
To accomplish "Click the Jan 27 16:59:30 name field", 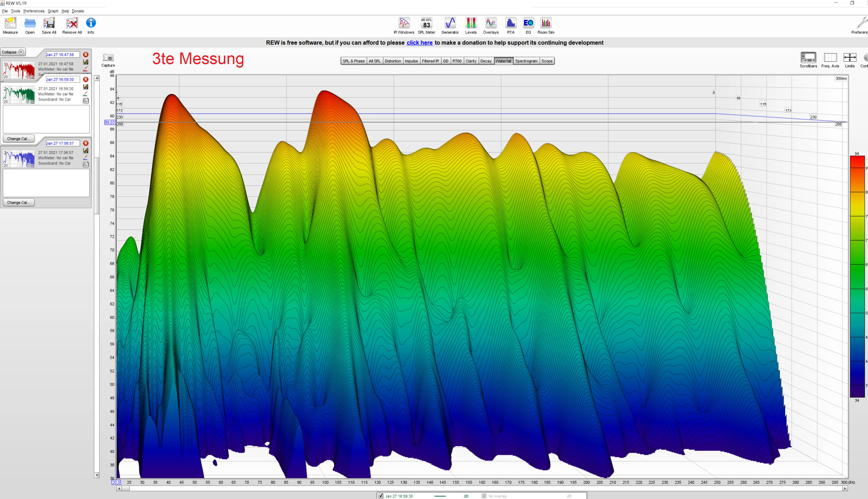I will 63,79.
